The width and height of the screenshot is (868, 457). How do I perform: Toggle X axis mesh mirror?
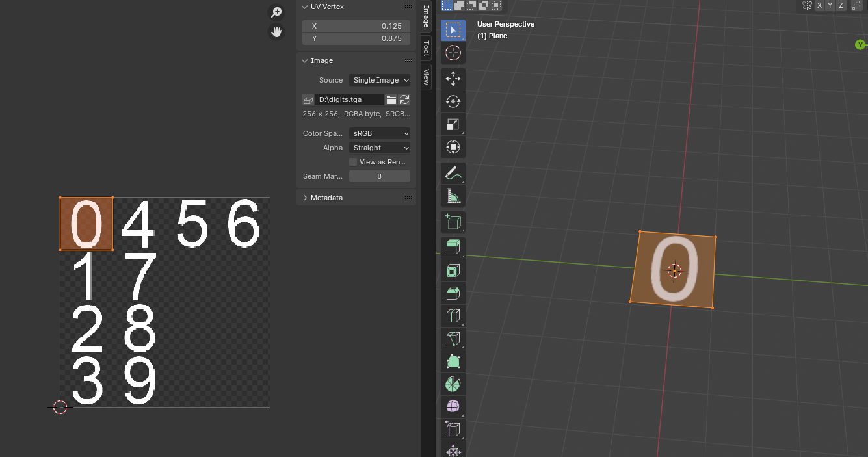(819, 5)
